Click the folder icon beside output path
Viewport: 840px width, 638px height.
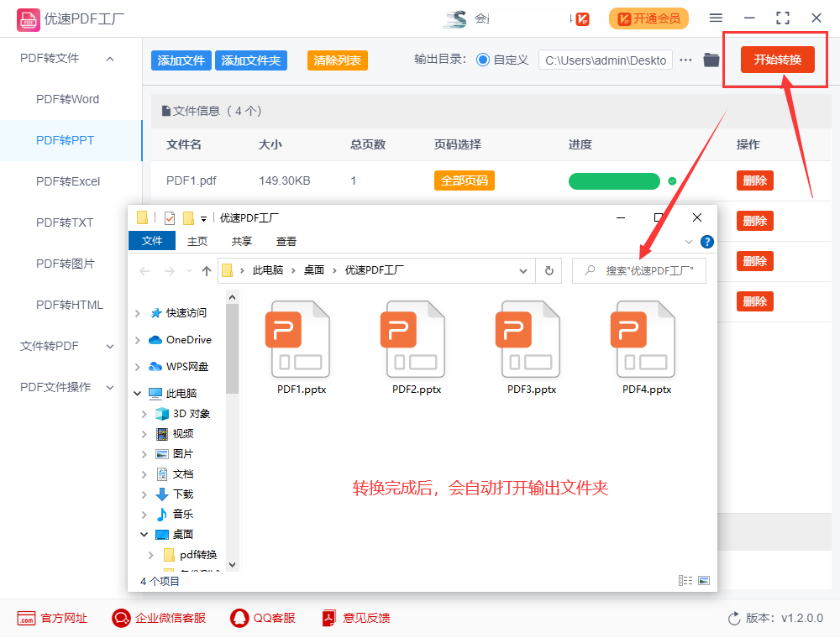pos(713,60)
